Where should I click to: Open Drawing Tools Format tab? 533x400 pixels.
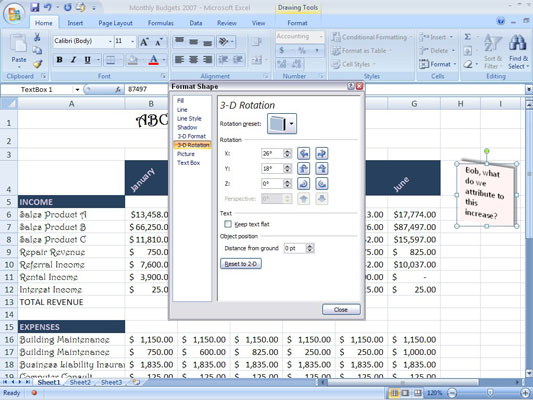pos(297,23)
